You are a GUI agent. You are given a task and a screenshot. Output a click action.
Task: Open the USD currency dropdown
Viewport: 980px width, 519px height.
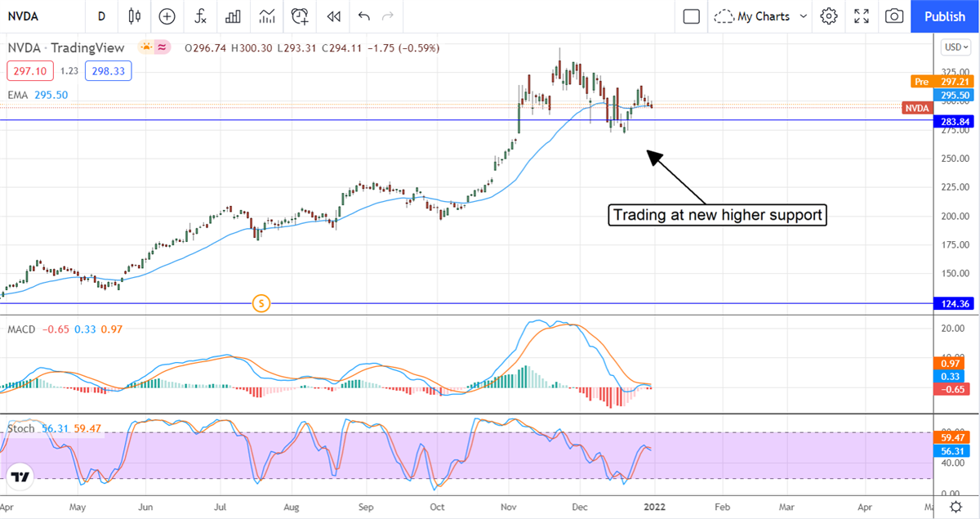[955, 47]
